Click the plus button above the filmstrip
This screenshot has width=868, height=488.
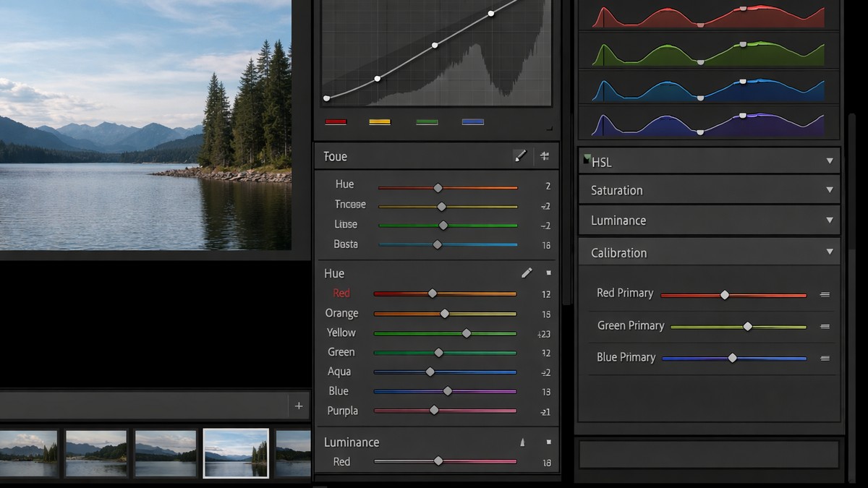pyautogui.click(x=298, y=406)
